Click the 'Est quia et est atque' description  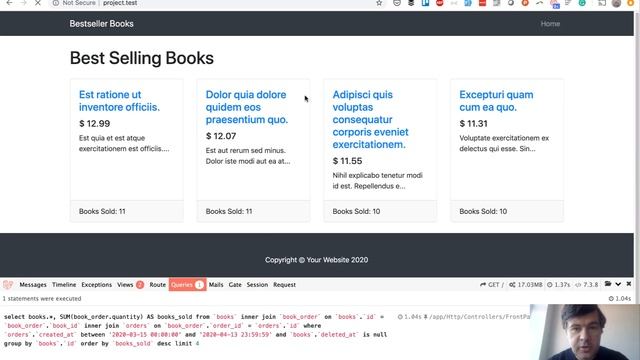pyautogui.click(x=124, y=143)
